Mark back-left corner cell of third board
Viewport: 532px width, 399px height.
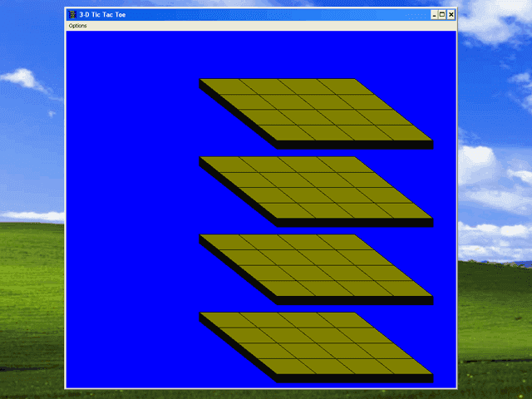tap(229, 242)
